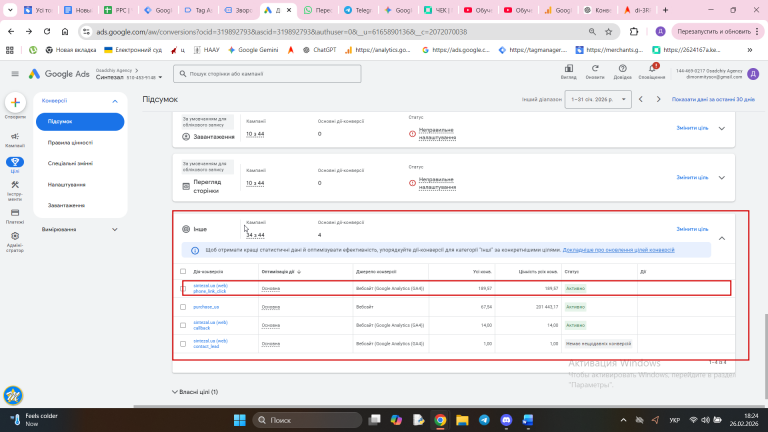This screenshot has width=768, height=432.
Task: Open Правила цінності in the sidebar
Action: point(70,143)
